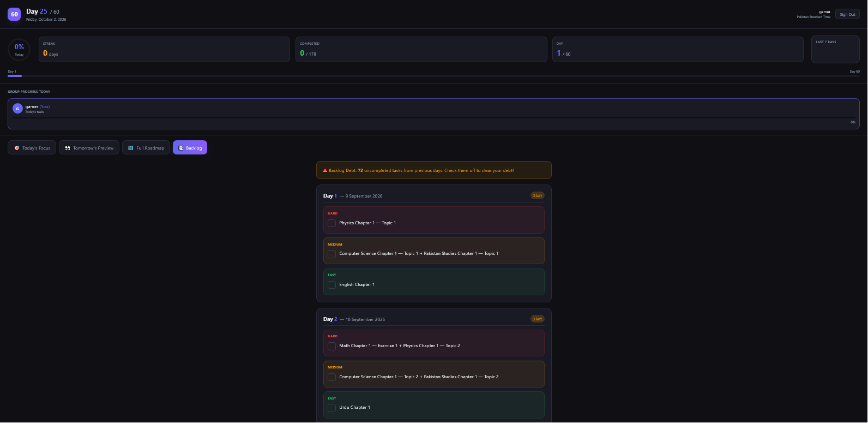Click the 'Friday, October 2, 2026' date
Image resolution: width=868 pixels, height=423 pixels.
pyautogui.click(x=46, y=20)
